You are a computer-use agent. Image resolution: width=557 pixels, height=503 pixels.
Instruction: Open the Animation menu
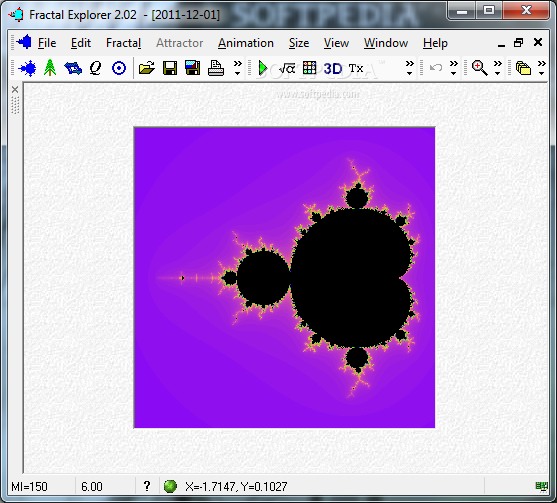(x=246, y=43)
